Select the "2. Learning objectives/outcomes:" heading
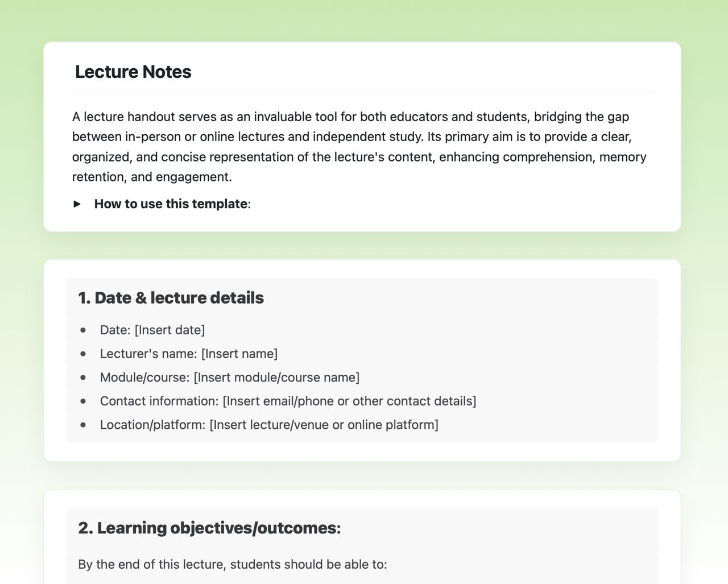 (x=209, y=528)
